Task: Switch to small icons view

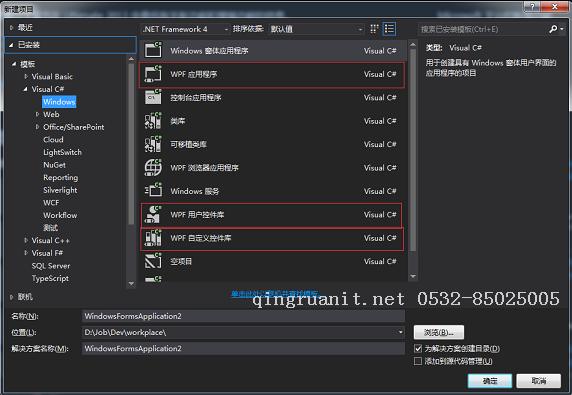Action: 374,29
